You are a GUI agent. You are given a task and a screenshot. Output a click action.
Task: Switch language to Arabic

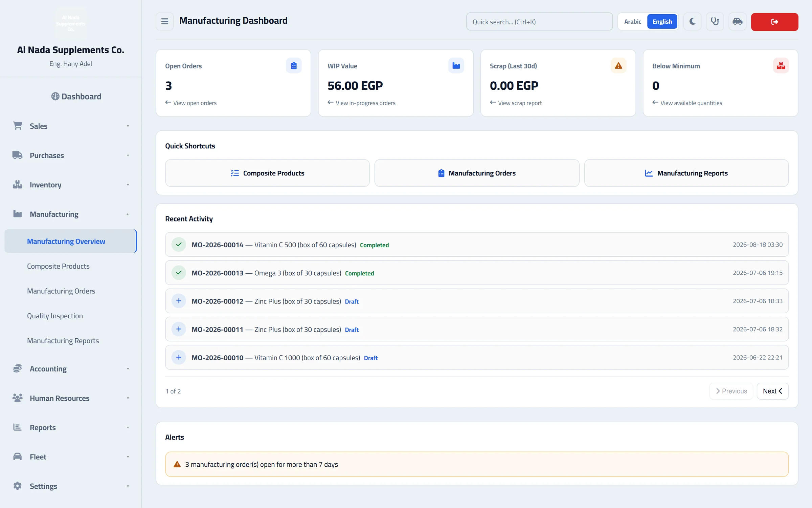[x=633, y=22]
